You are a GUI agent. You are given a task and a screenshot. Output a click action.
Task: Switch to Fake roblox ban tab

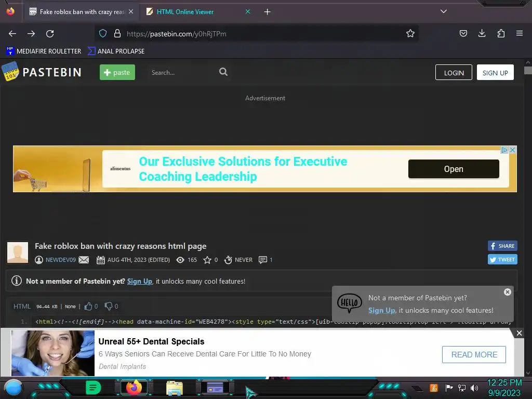point(82,12)
